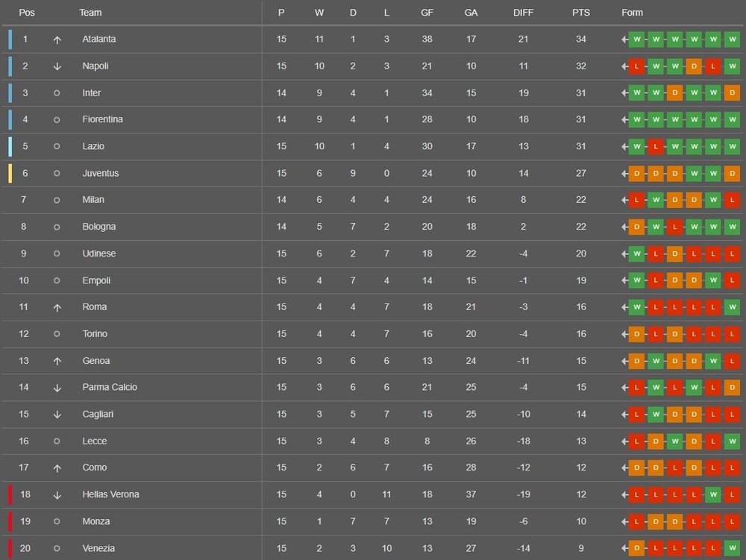
Task: Sort table by PTS column header
Action: point(580,13)
